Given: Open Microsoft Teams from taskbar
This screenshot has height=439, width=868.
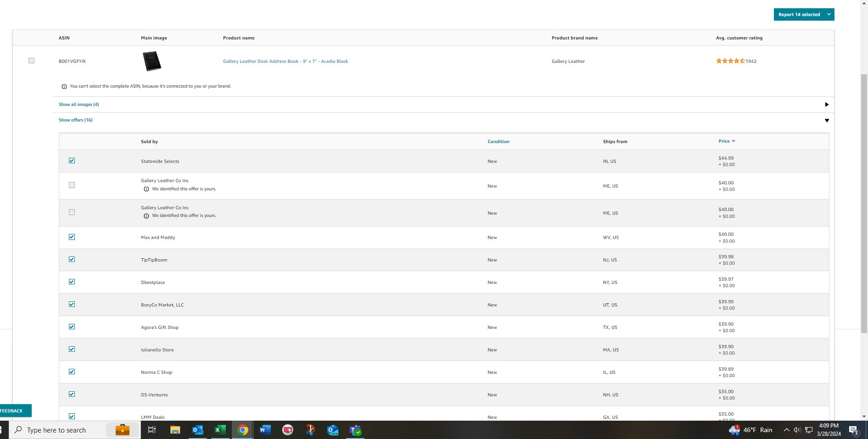Looking at the screenshot, I should click(355, 430).
